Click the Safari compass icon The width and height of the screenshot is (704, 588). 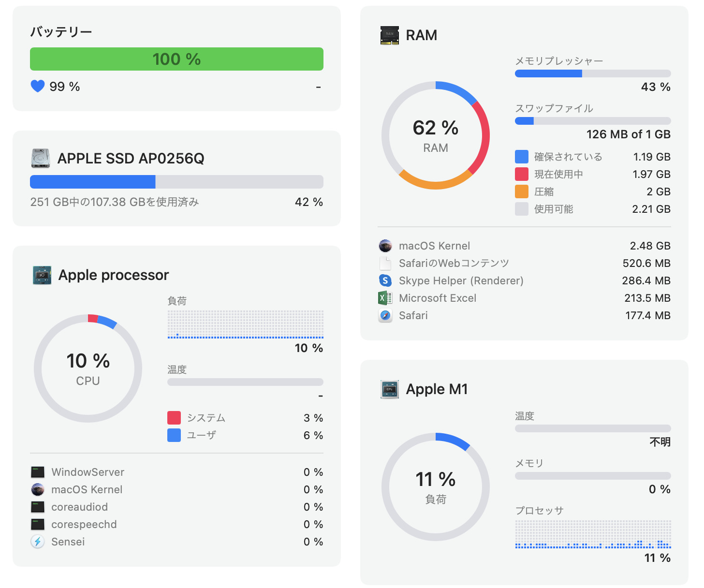pyautogui.click(x=385, y=315)
